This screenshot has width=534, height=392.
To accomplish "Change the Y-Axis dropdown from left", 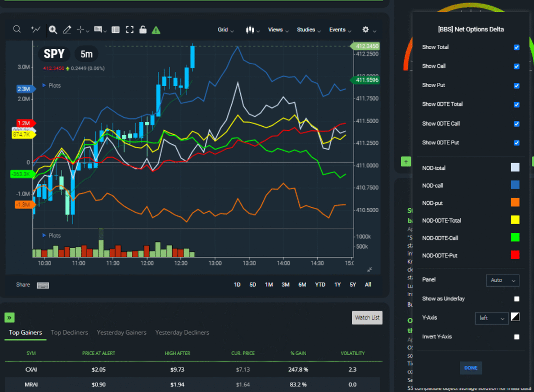I will coord(491,318).
